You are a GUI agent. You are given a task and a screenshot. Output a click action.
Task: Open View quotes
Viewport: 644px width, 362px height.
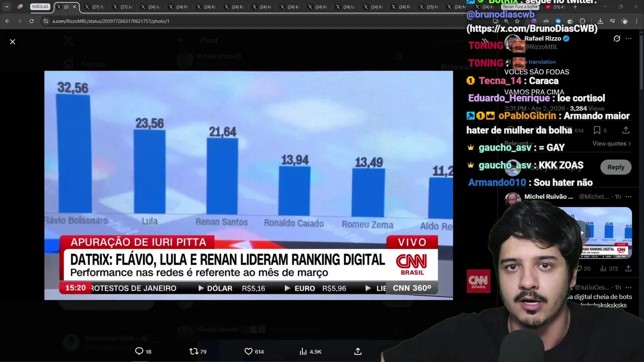click(x=611, y=143)
